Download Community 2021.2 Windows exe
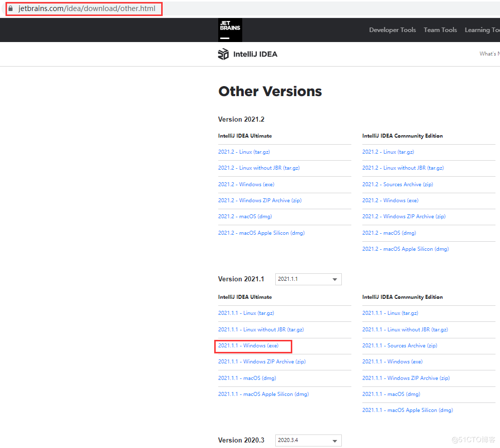500x448 pixels. point(390,200)
